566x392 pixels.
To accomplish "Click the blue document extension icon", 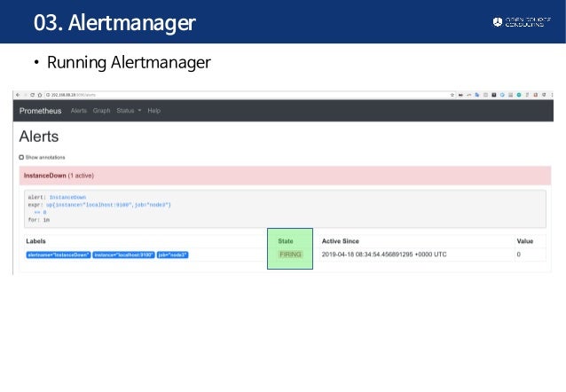I will click(x=477, y=95).
